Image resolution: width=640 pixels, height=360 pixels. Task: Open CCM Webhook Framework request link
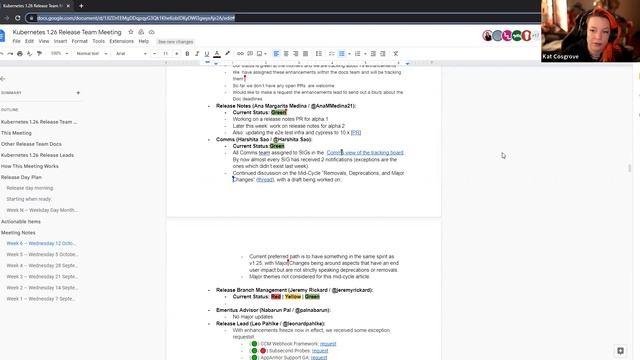pos(328,344)
